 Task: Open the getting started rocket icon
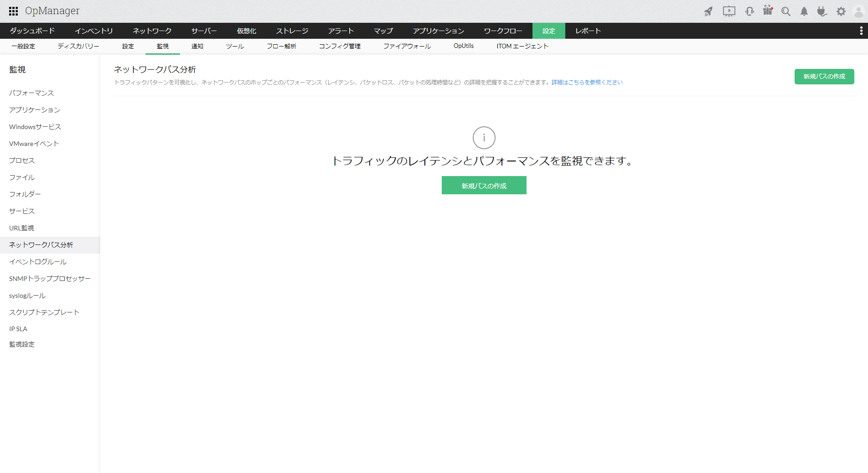tap(709, 11)
